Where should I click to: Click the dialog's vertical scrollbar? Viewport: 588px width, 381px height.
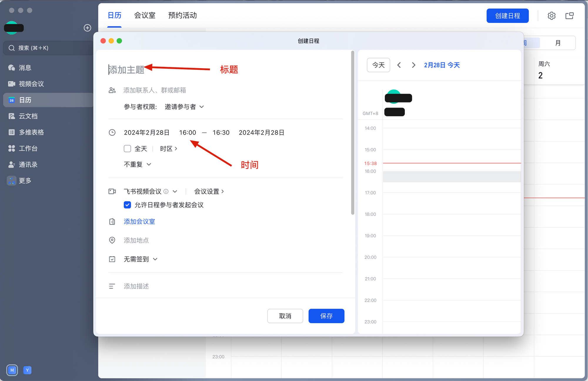point(353,132)
